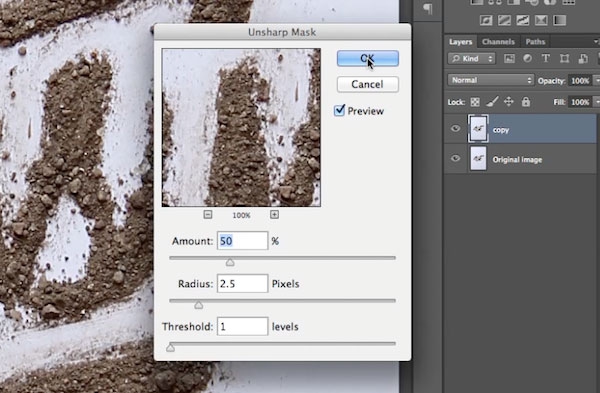Image resolution: width=600 pixels, height=393 pixels.
Task: Open the Normal blend mode dropdown
Action: [x=491, y=80]
